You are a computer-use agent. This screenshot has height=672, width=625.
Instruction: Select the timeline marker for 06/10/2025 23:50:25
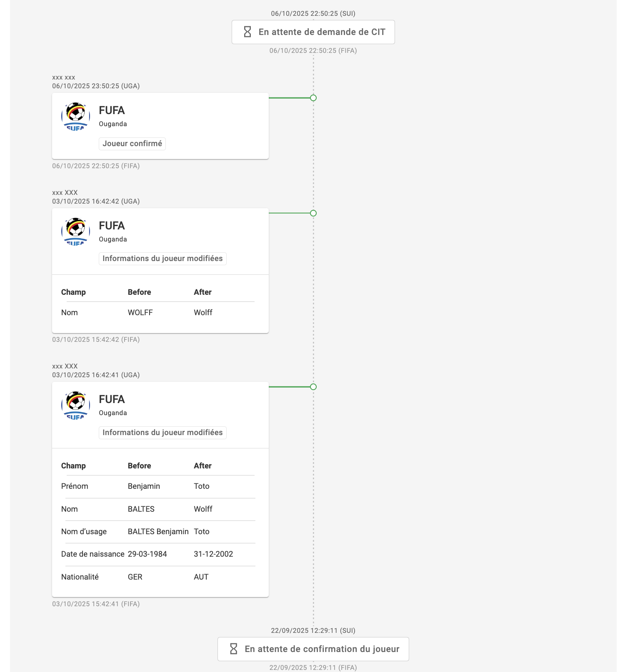(313, 98)
